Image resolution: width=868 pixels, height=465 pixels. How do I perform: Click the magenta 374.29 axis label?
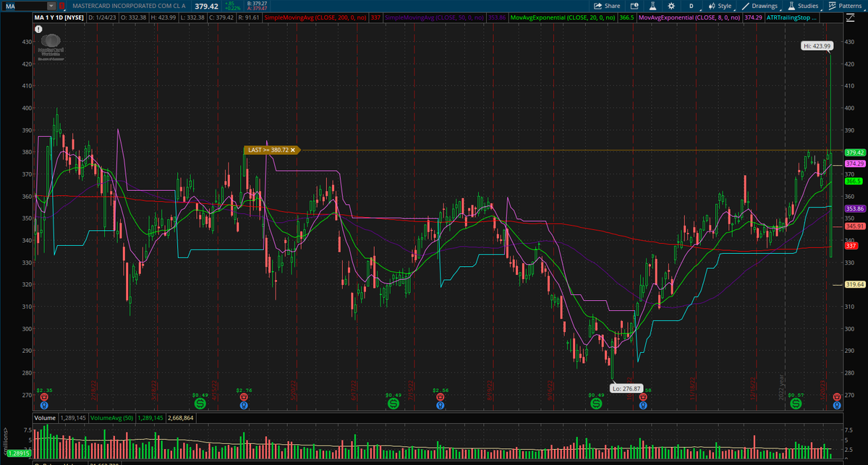pos(855,164)
